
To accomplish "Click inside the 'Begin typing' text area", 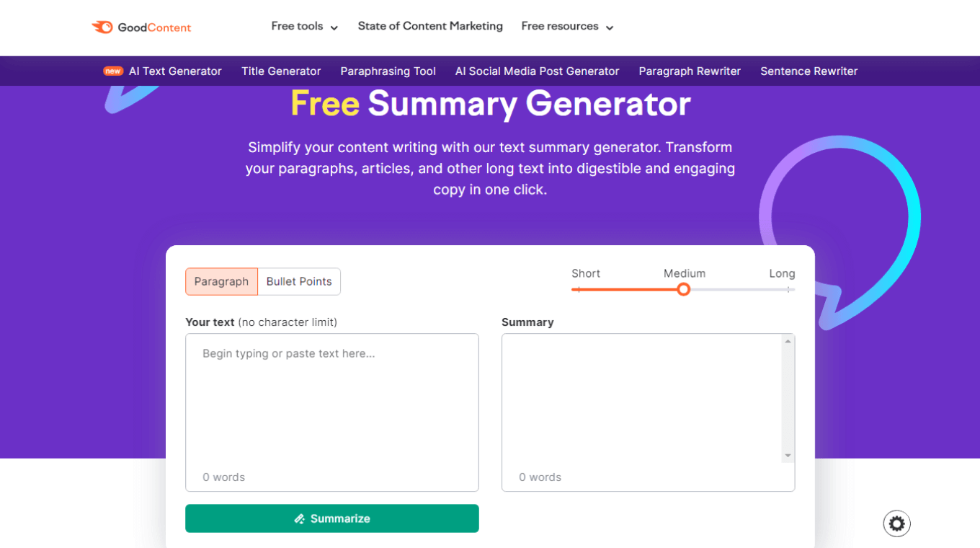I will pyautogui.click(x=331, y=404).
